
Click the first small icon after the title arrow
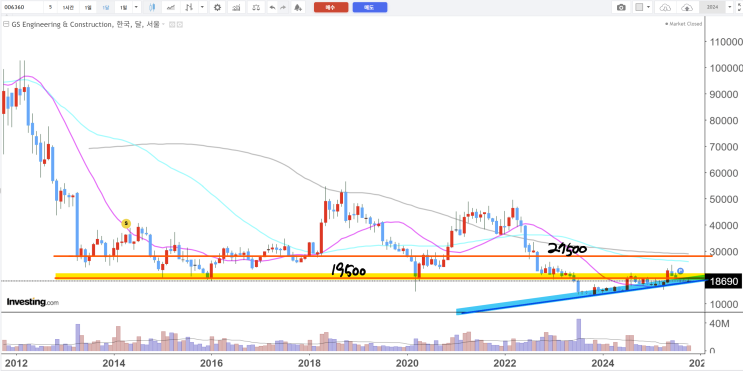click(172, 24)
